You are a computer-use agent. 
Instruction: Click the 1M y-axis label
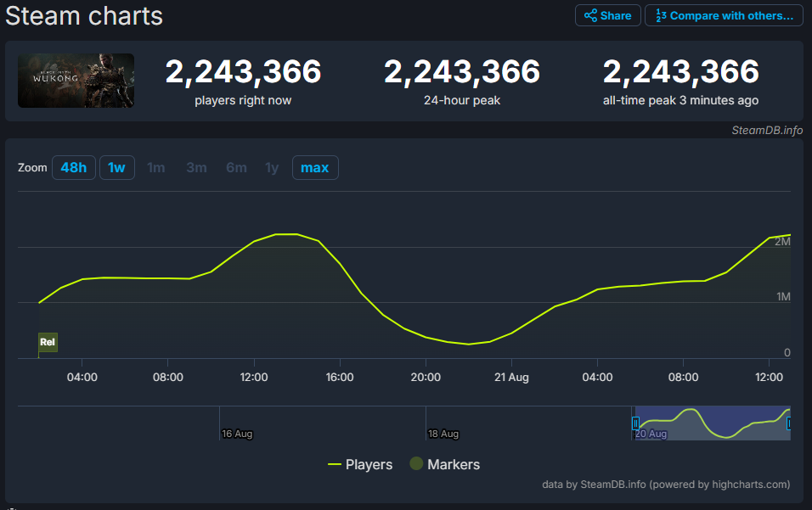[783, 297]
